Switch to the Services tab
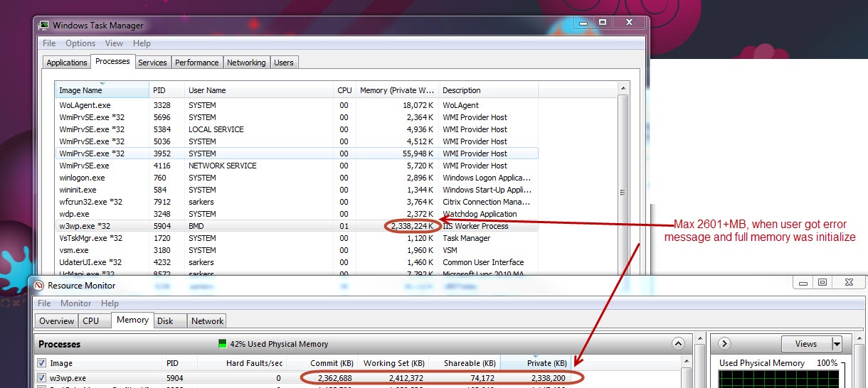This screenshot has width=868, height=388. (x=152, y=63)
